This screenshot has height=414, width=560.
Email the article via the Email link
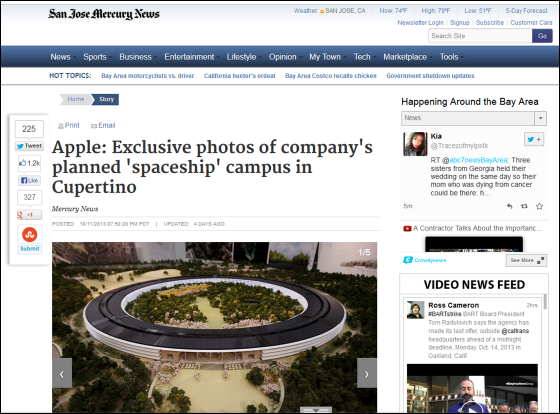pos(103,125)
